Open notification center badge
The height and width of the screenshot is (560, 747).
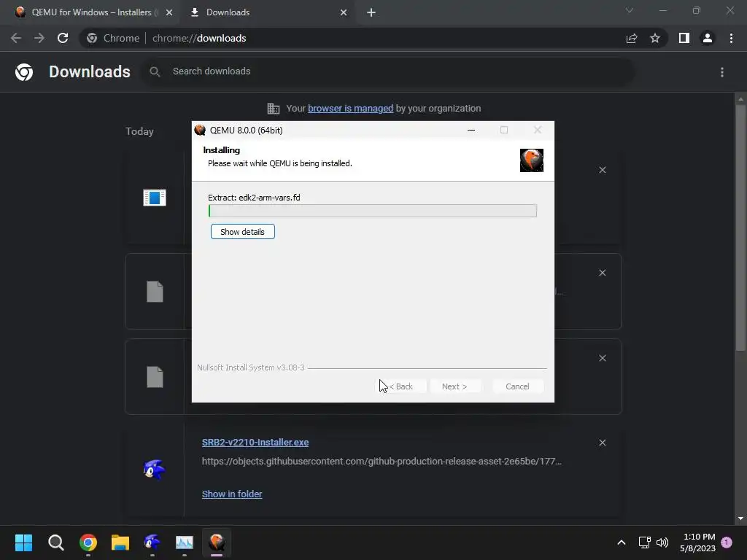[727, 542]
